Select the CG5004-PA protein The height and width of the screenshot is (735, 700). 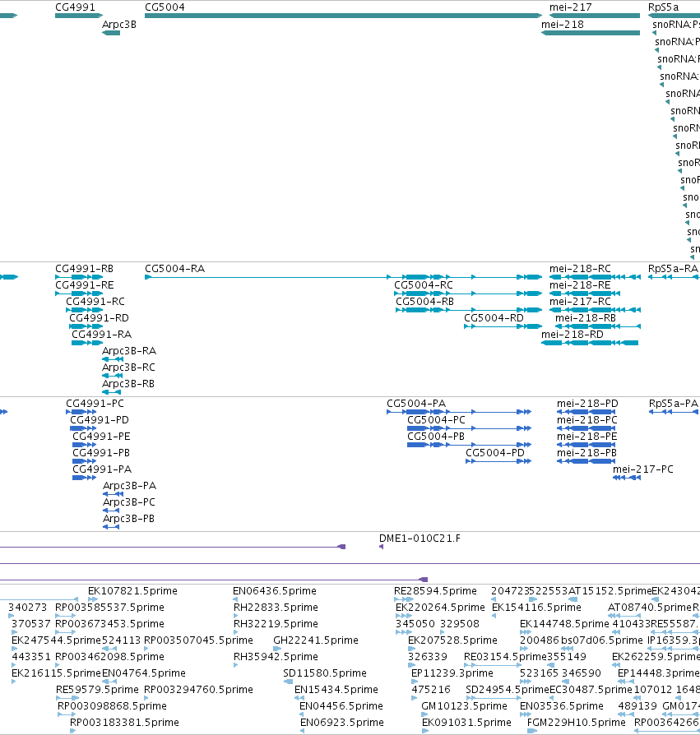(x=459, y=412)
